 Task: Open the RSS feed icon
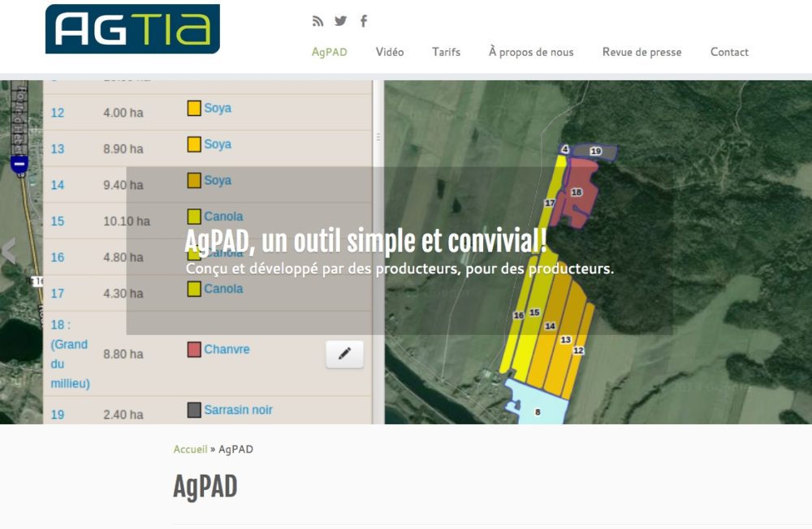click(x=317, y=21)
